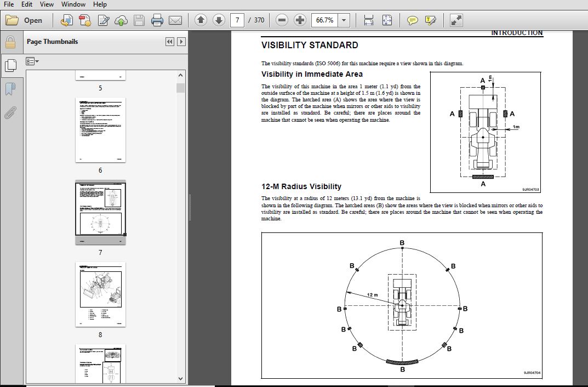Open the Attachments paperclip panel
This screenshot has height=387, width=588.
[10, 112]
